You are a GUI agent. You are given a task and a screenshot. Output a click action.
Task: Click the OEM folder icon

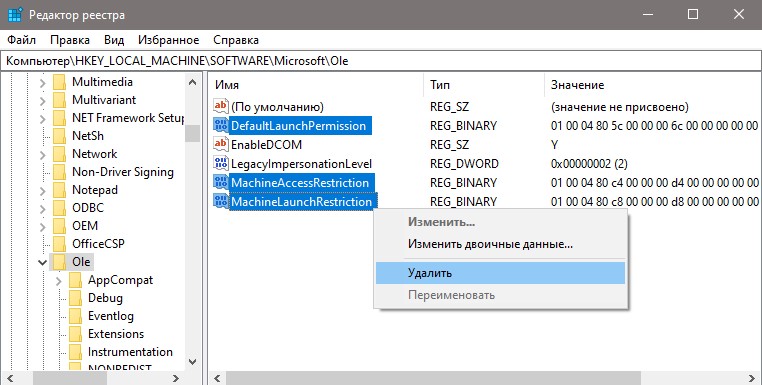point(59,226)
